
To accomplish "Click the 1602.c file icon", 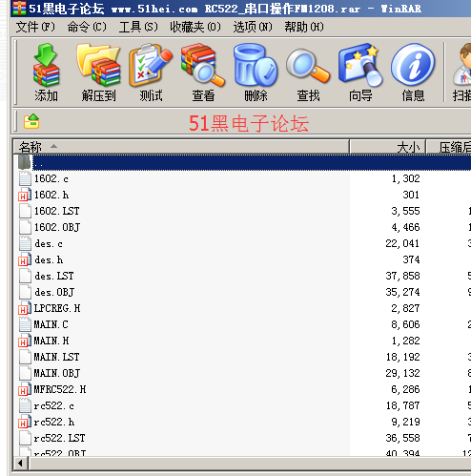I will point(25,178).
